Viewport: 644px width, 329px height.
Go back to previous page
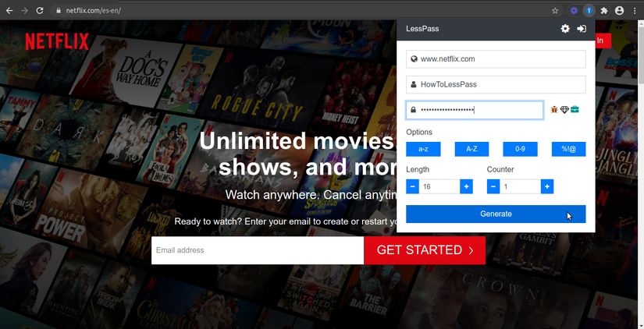pyautogui.click(x=9, y=11)
